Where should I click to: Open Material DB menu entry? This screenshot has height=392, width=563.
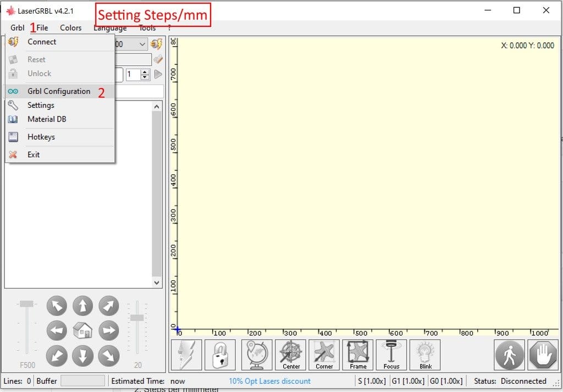tap(60, 119)
